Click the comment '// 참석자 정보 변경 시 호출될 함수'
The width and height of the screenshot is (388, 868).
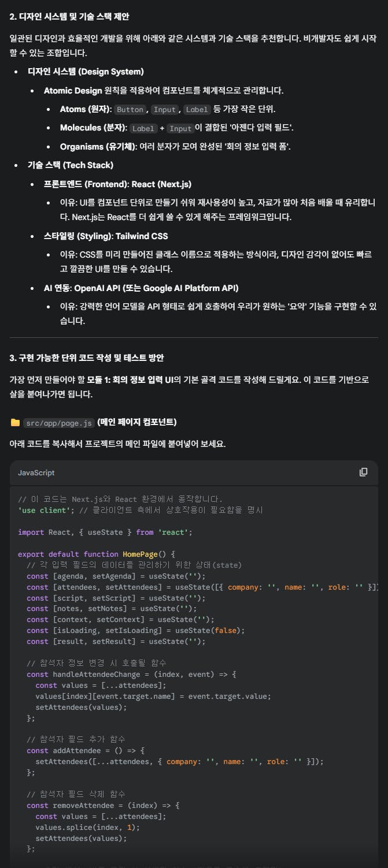[96, 663]
